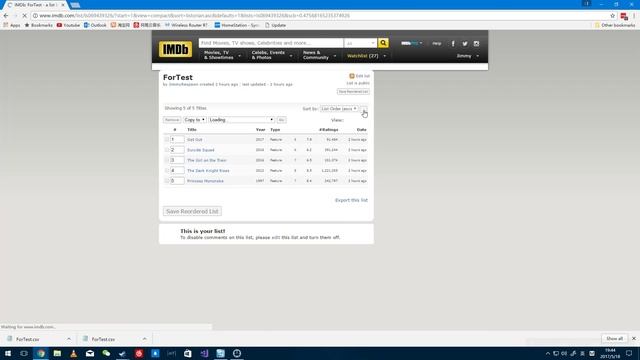Stop loading the page in Chrome
Image resolution: width=640 pixels, height=360 pixels.
(x=24, y=16)
